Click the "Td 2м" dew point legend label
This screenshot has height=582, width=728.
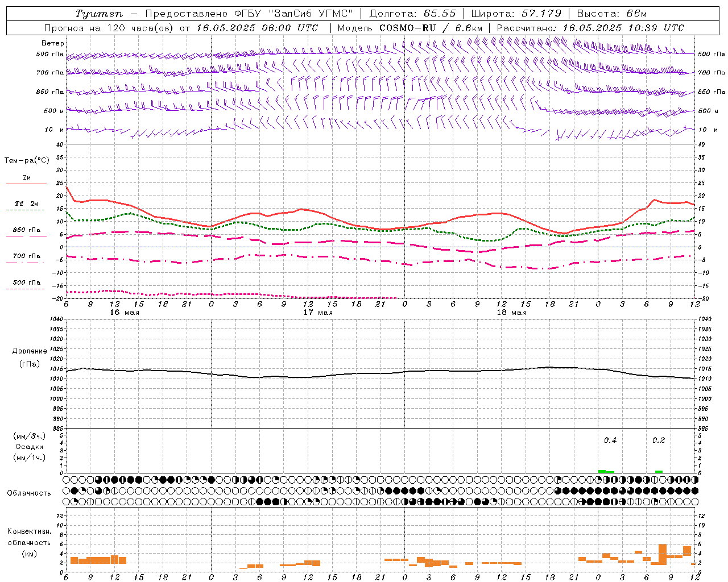(26, 203)
